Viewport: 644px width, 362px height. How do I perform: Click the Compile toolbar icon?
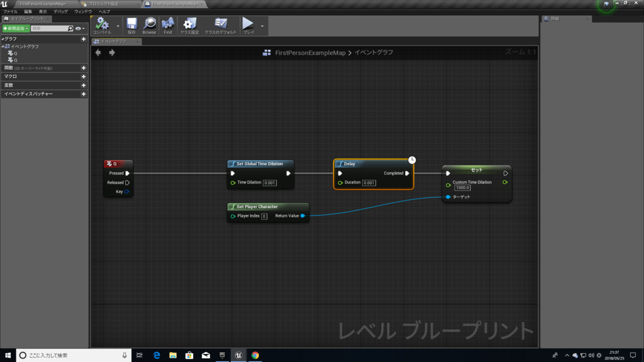point(102,25)
